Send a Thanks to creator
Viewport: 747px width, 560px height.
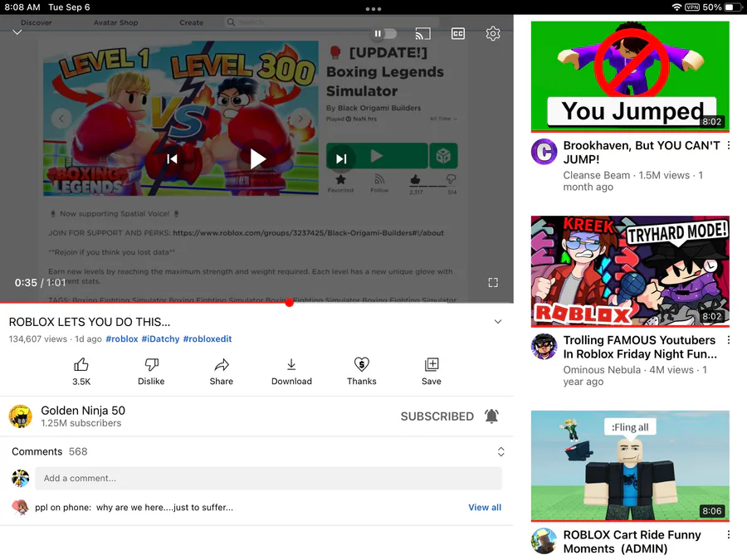tap(362, 372)
